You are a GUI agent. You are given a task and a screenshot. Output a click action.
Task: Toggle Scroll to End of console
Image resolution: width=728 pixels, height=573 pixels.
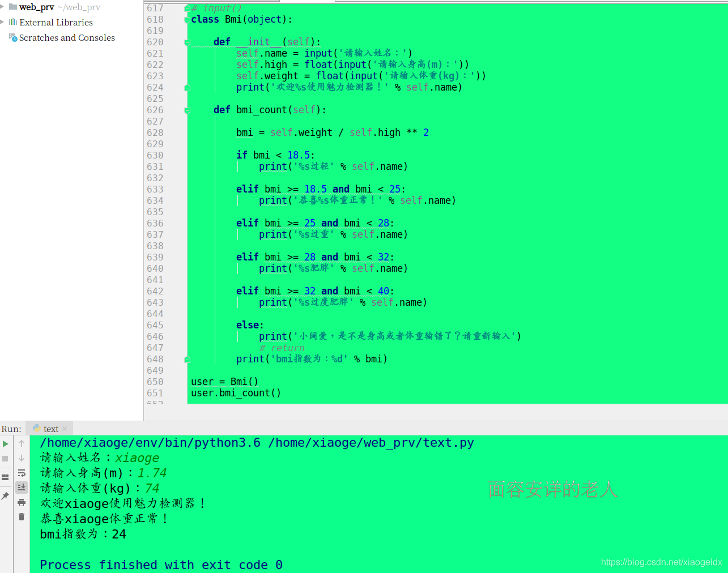click(22, 487)
